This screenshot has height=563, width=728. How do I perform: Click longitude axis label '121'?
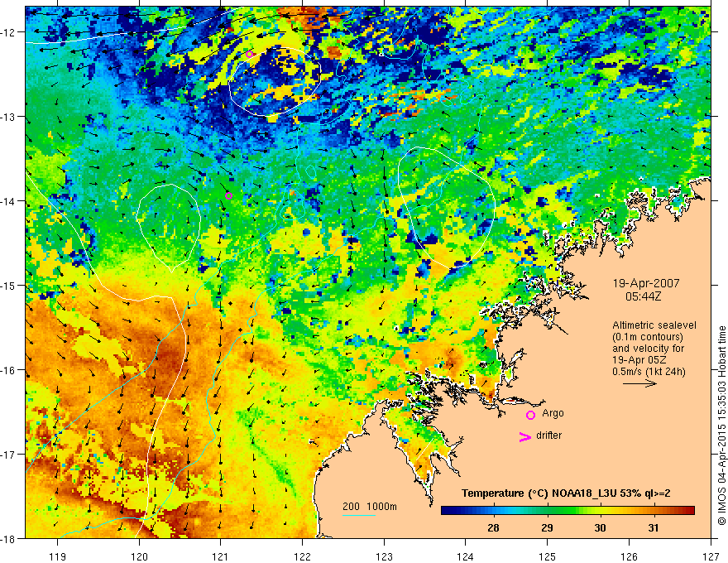pyautogui.click(x=221, y=556)
